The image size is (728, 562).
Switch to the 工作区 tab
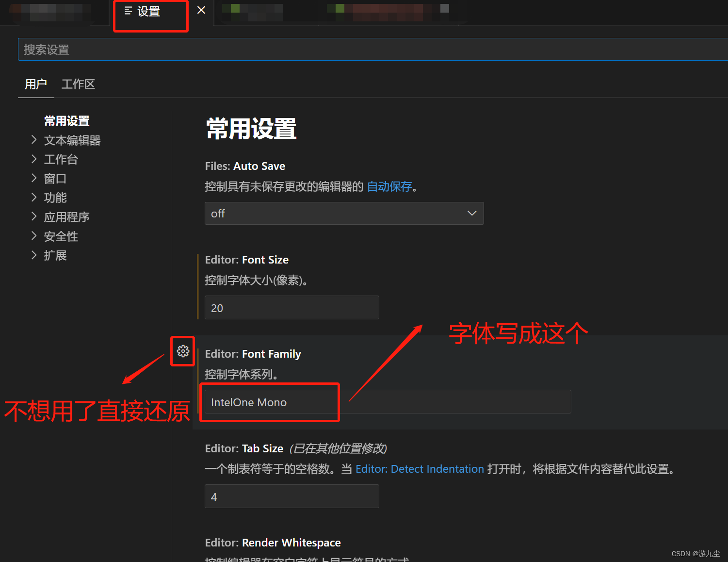tap(78, 84)
